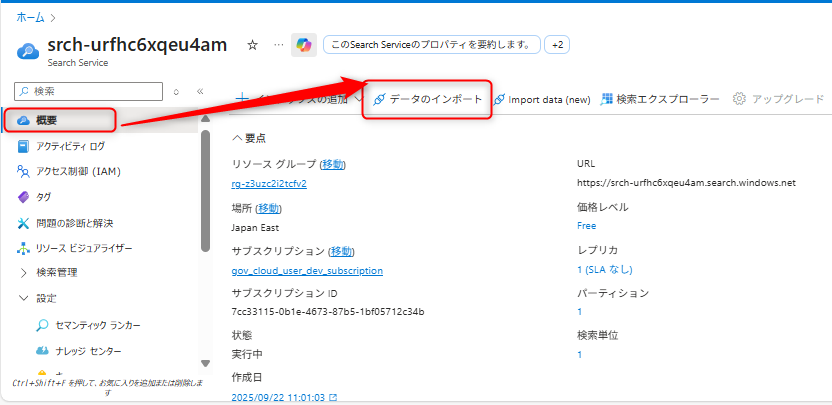The height and width of the screenshot is (405, 832).
Task: Click the リソース ビジュアライザー hierarchy icon
Action: point(23,248)
